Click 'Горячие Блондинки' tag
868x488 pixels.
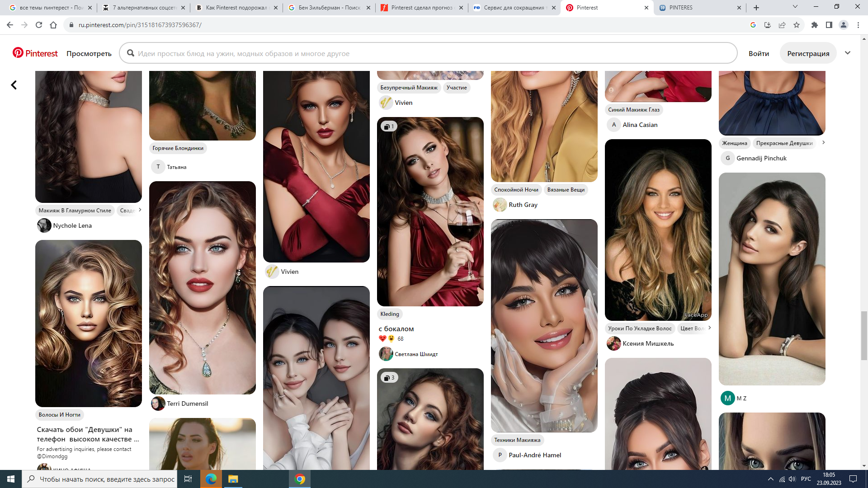point(178,148)
